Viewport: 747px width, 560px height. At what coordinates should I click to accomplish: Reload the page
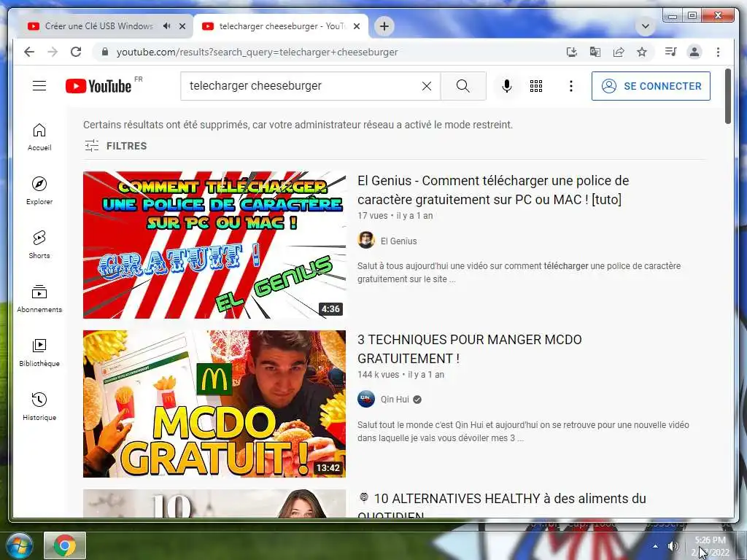76,52
